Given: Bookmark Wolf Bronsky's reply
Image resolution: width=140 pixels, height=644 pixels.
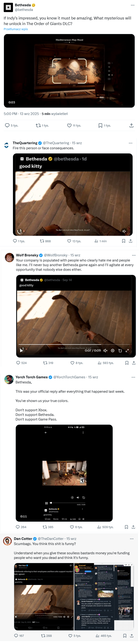Looking at the screenshot, I should pyautogui.click(x=127, y=363).
